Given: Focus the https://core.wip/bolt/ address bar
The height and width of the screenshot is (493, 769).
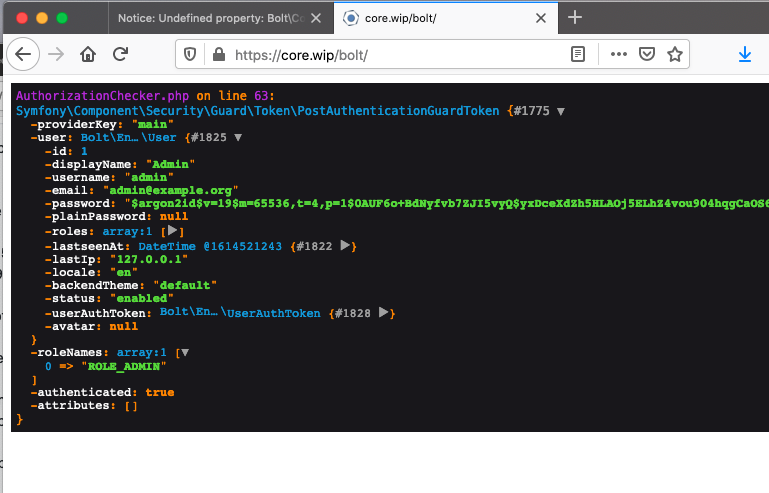Looking at the screenshot, I should [301, 55].
